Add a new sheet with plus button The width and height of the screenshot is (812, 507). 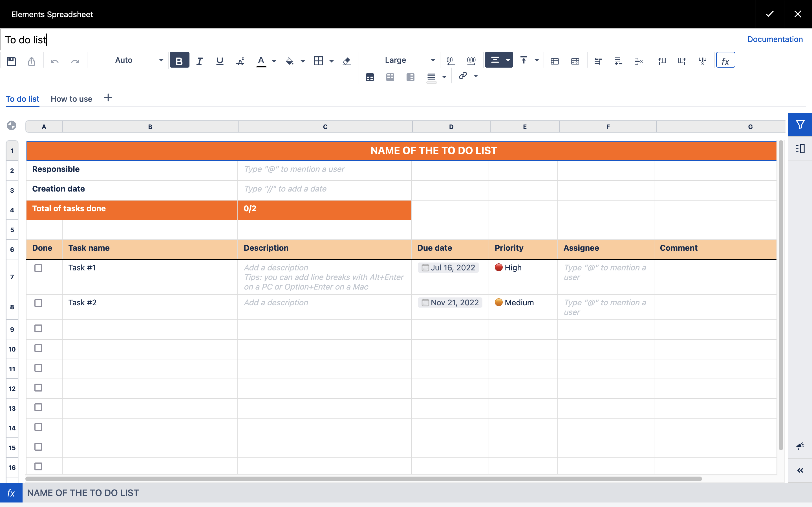pos(108,98)
